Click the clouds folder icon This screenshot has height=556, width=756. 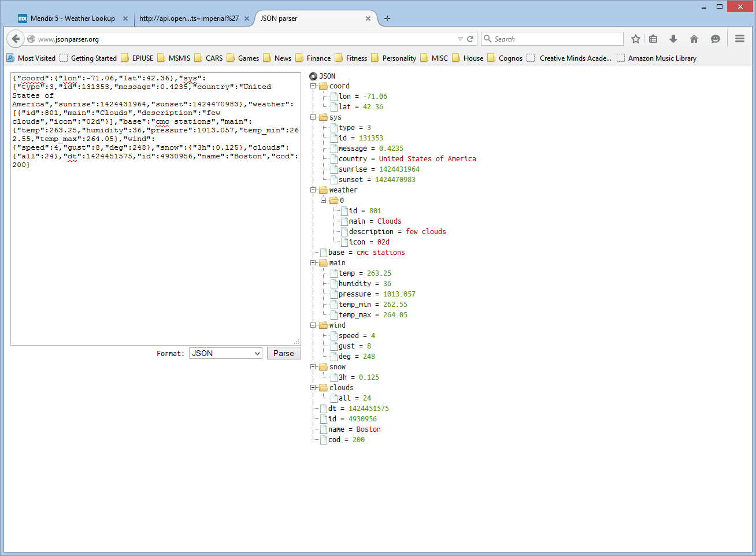pos(324,388)
